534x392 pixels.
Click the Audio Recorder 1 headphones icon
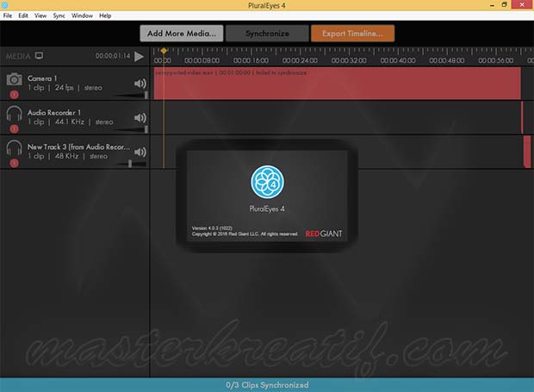coord(14,113)
